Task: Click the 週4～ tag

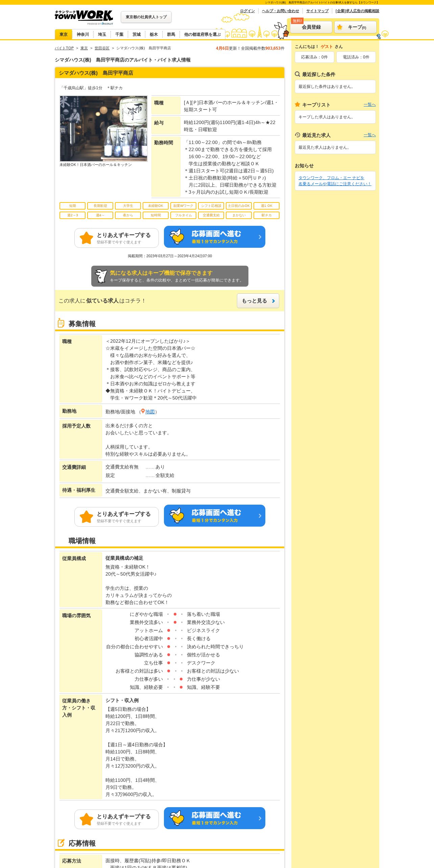Action: pyautogui.click(x=100, y=215)
